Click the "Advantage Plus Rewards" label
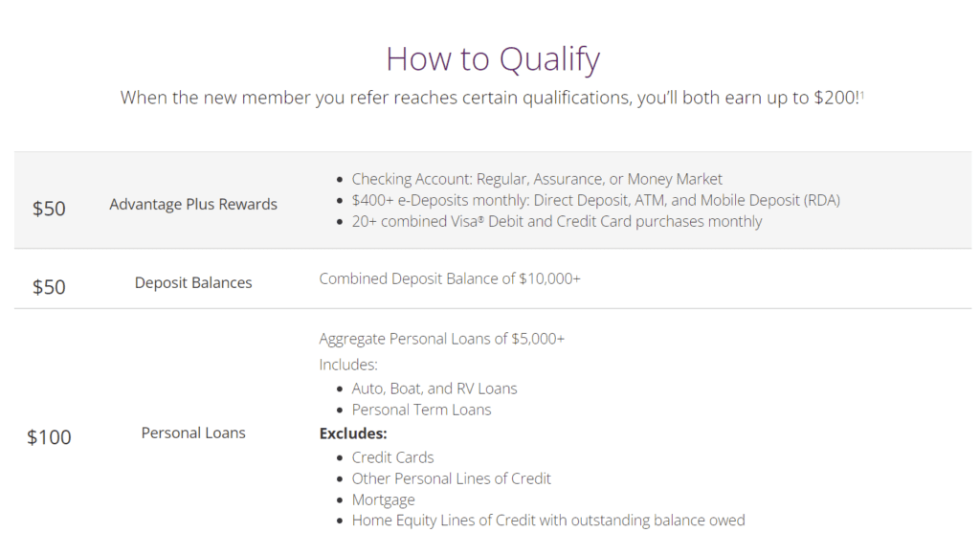The width and height of the screenshot is (980, 533). coord(193,204)
